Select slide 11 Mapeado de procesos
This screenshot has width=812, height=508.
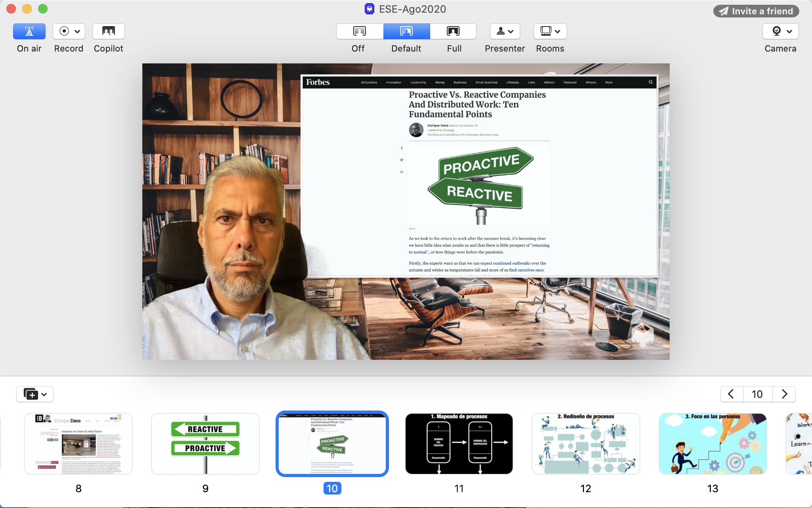pos(459,443)
